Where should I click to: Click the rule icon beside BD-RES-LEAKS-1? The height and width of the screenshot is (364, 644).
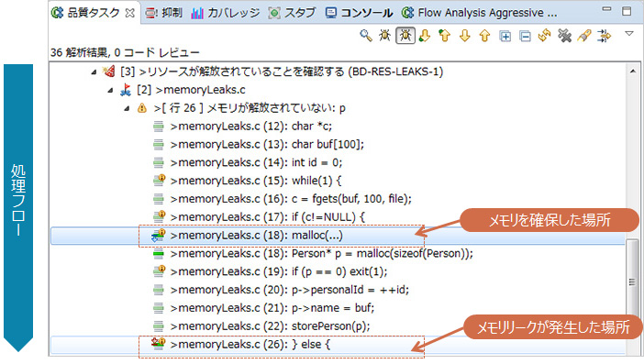coord(109,72)
